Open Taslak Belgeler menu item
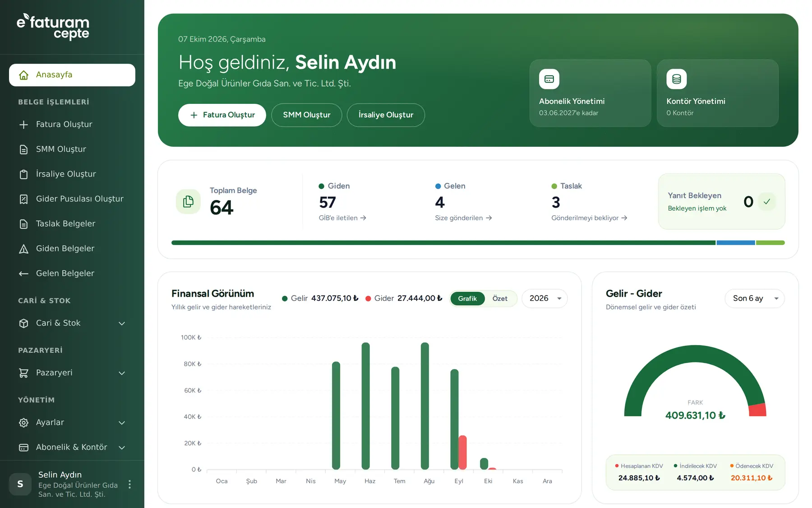The height and width of the screenshot is (508, 812). coord(72,224)
